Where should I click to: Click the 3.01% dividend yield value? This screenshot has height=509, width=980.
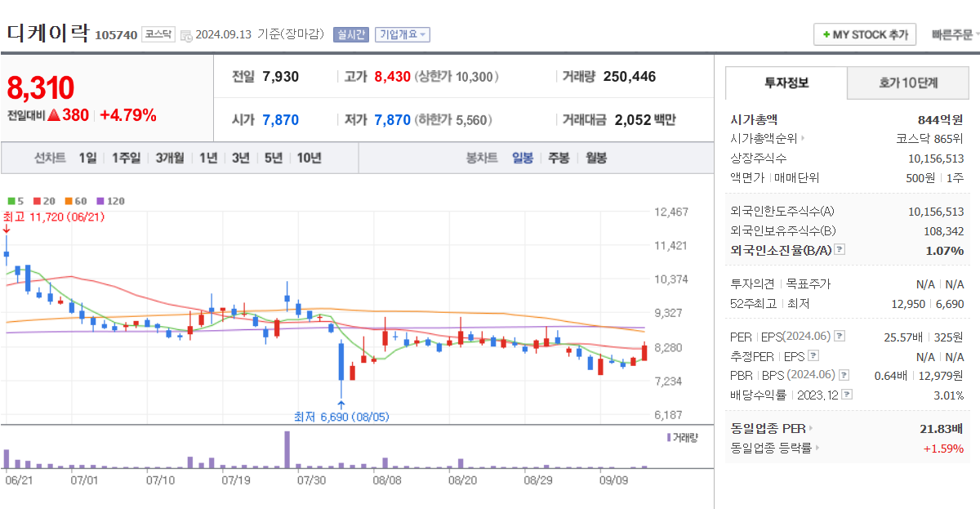[949, 395]
